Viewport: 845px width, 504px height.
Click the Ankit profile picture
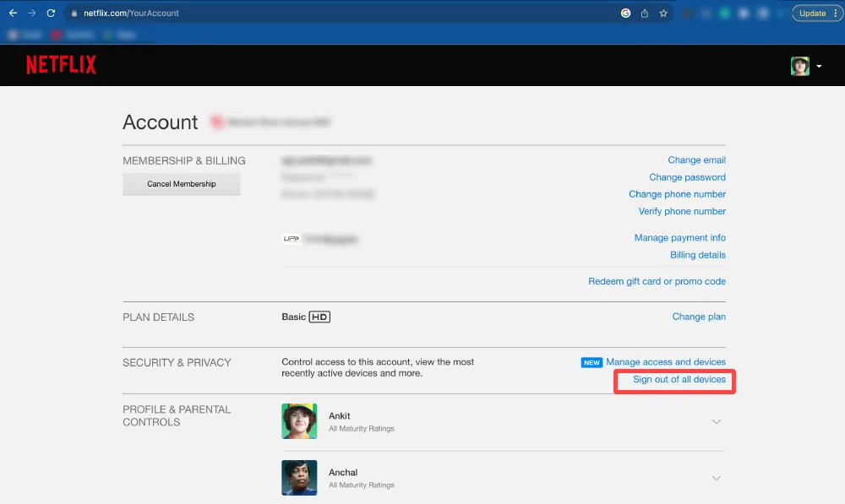[x=299, y=421]
